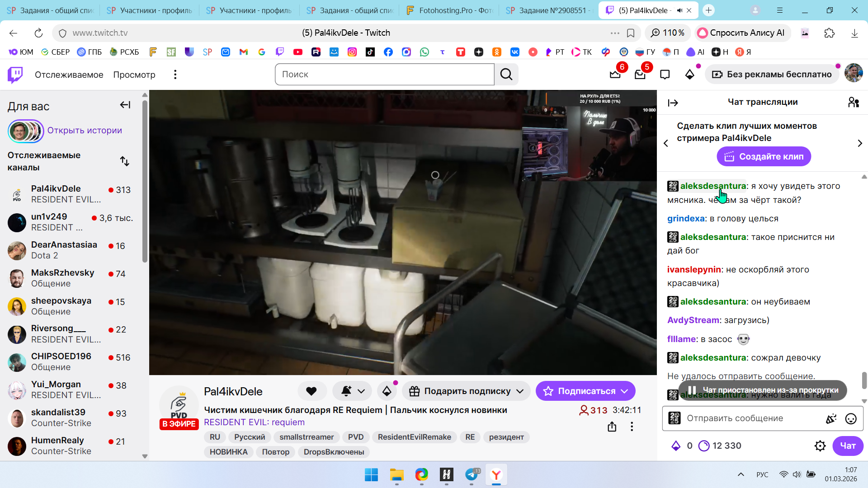Screen dimensions: 868x488
Task: Open the RESIDENT EVIL: requiem category link
Action: tap(254, 422)
